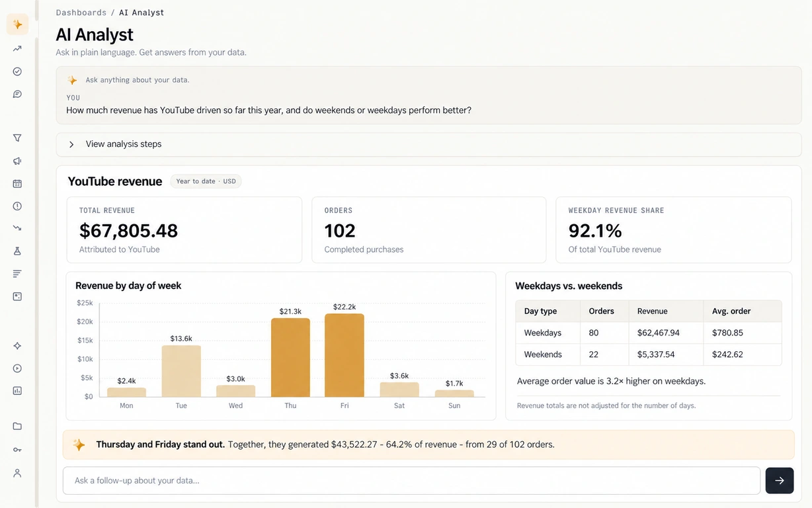The height and width of the screenshot is (508, 812).
Task: Click the Completed purchases caption
Action: click(364, 249)
